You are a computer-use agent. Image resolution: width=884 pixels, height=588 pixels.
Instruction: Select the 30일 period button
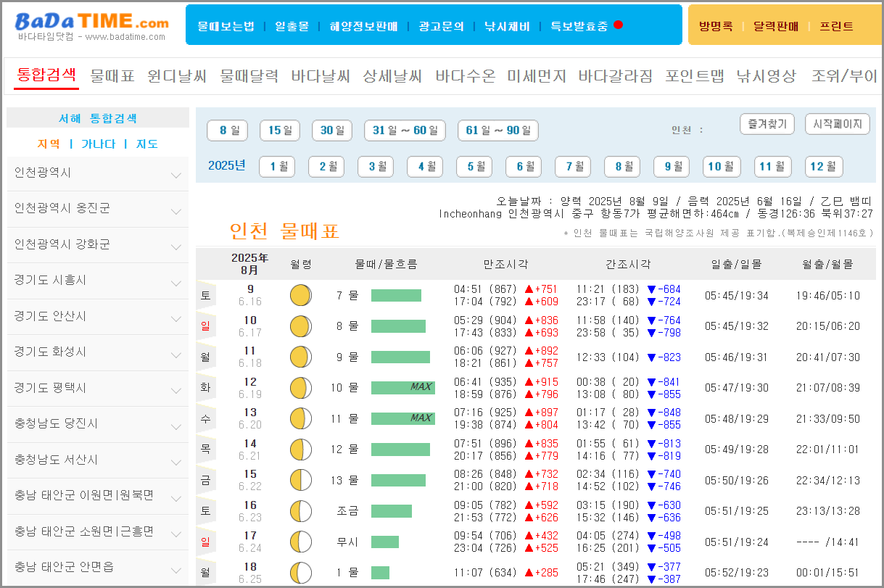331,131
